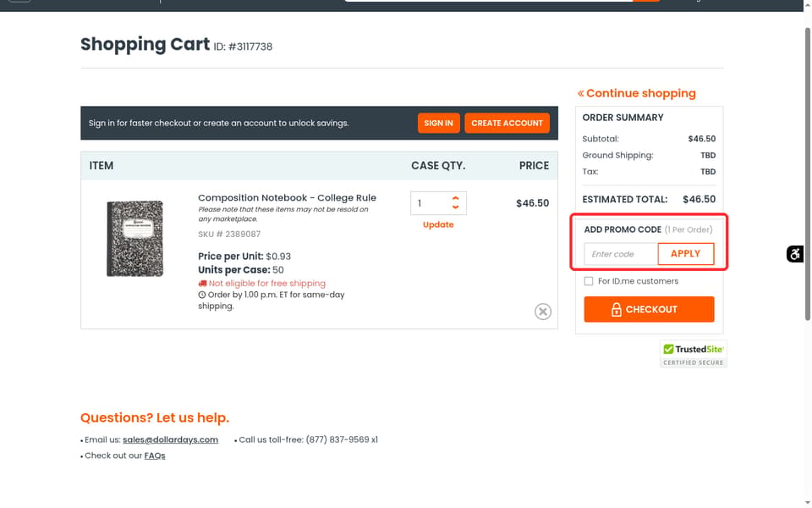Click the Price per Unit: $0.93 text
The height and width of the screenshot is (508, 812).
244,257
